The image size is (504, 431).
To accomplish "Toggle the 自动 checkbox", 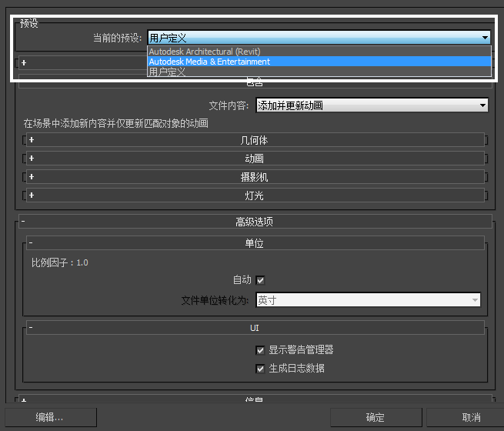I will click(x=260, y=280).
